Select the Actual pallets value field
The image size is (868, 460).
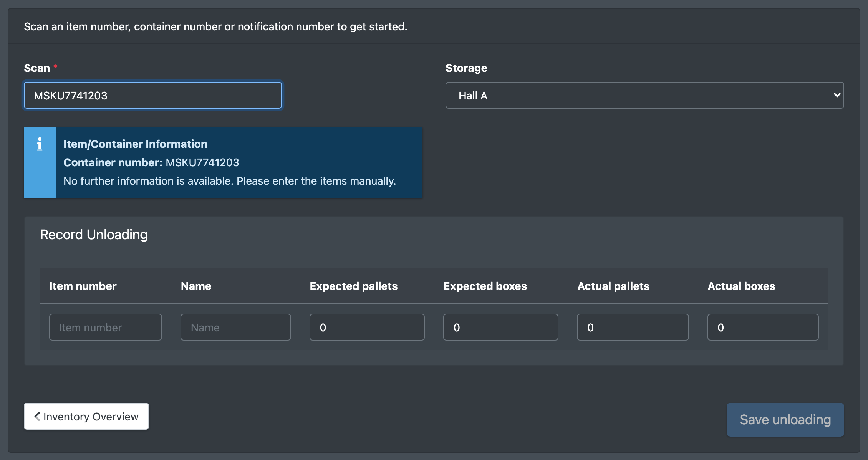[x=633, y=327]
